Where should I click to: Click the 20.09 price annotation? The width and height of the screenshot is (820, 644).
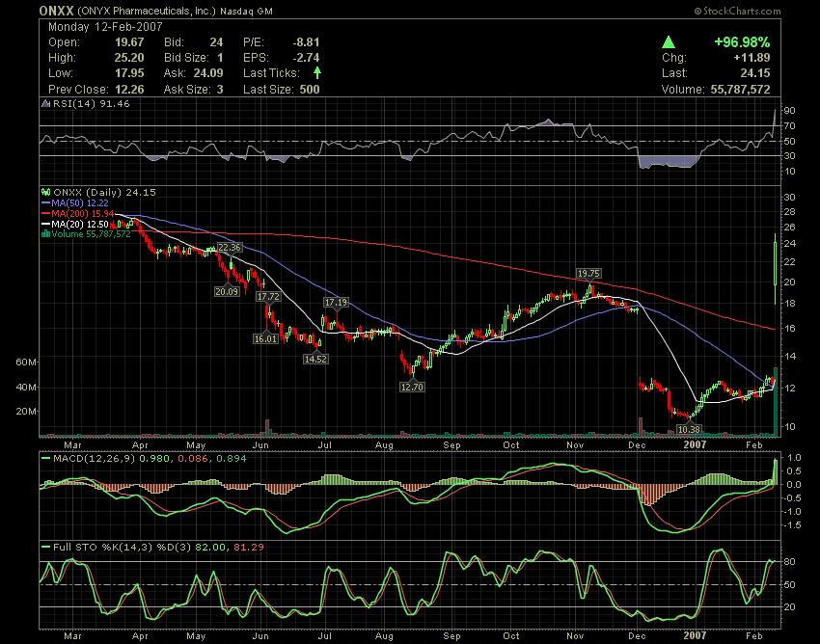point(227,291)
